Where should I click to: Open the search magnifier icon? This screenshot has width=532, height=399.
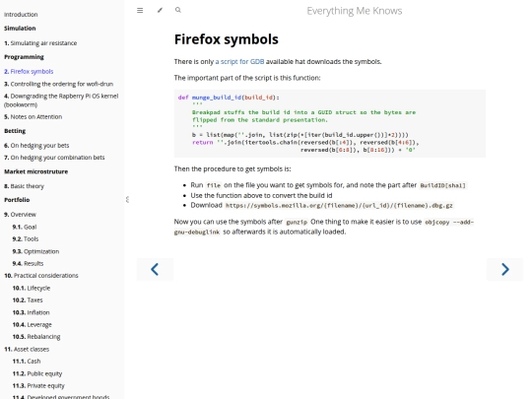(178, 10)
